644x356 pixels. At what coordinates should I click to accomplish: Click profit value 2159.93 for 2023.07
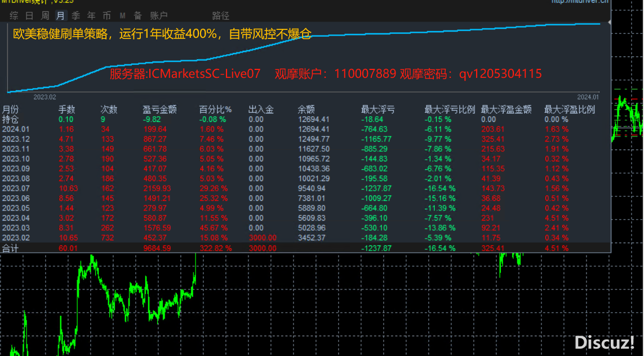pyautogui.click(x=157, y=188)
